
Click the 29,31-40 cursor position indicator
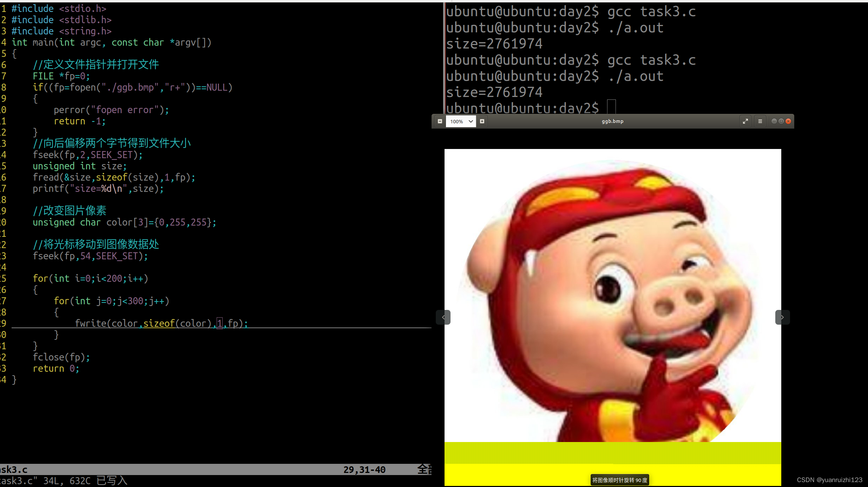coord(364,470)
